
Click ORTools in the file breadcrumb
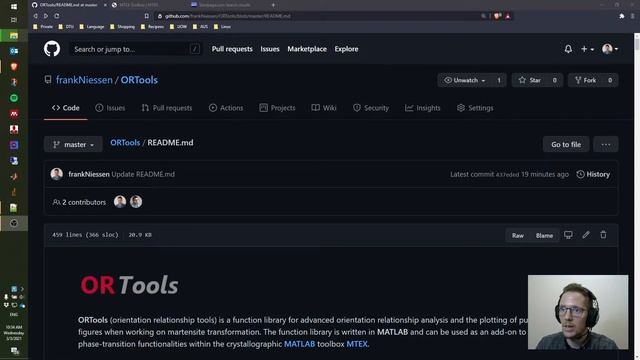(x=125, y=142)
